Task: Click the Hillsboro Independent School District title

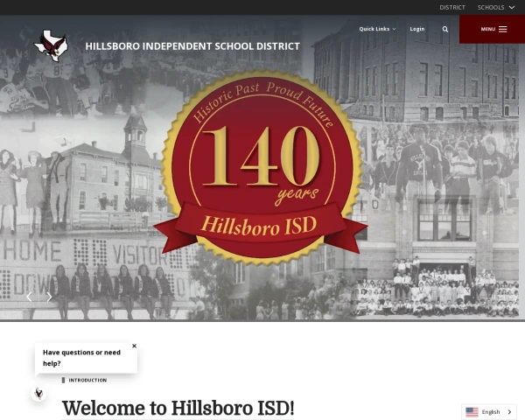Action: pyautogui.click(x=192, y=46)
